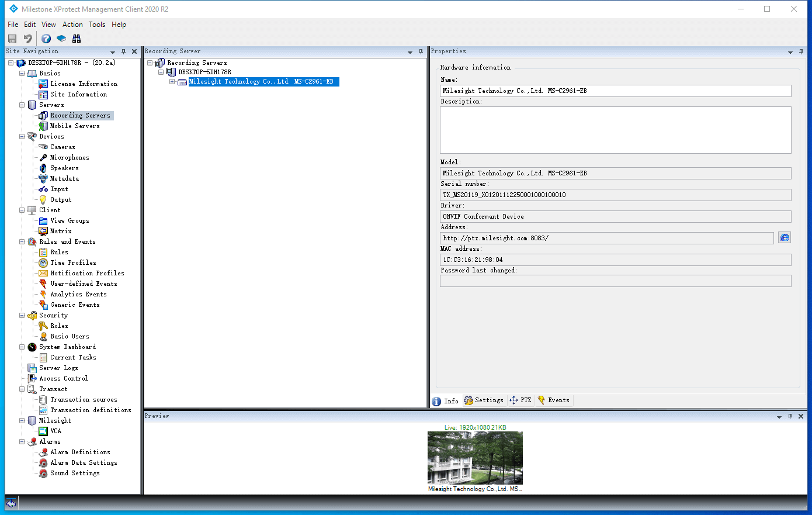Screen dimensions: 812x515
Task: Open the Action menu
Action: coord(72,25)
